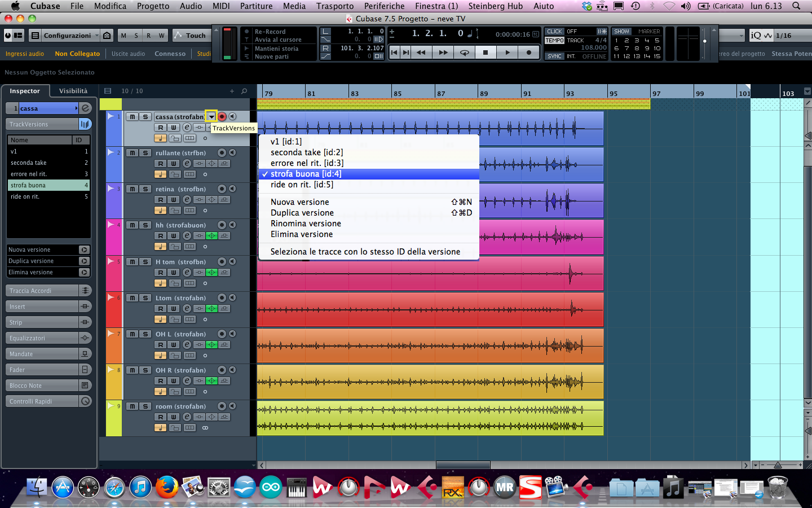Click the Stop button in the transport
This screenshot has height=508, width=812.
click(486, 52)
